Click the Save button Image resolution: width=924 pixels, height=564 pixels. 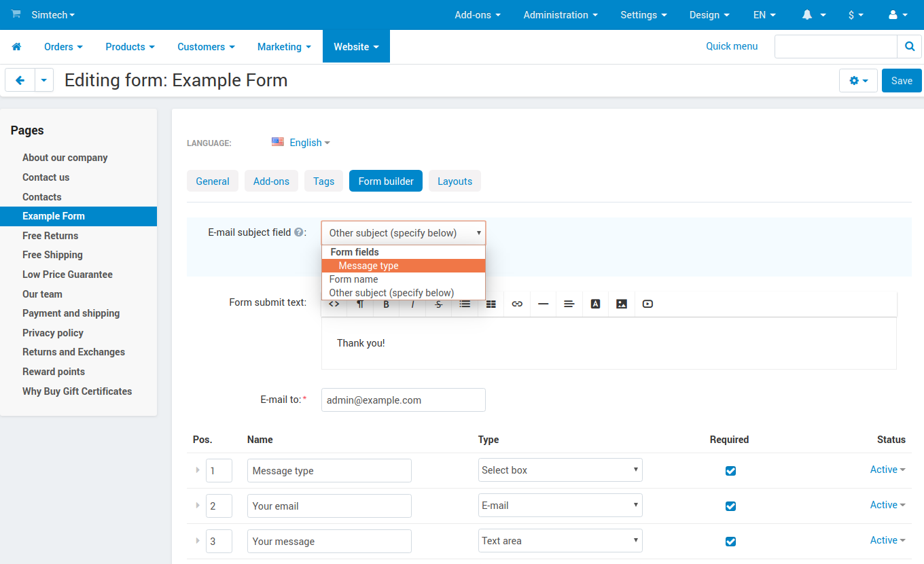click(902, 81)
